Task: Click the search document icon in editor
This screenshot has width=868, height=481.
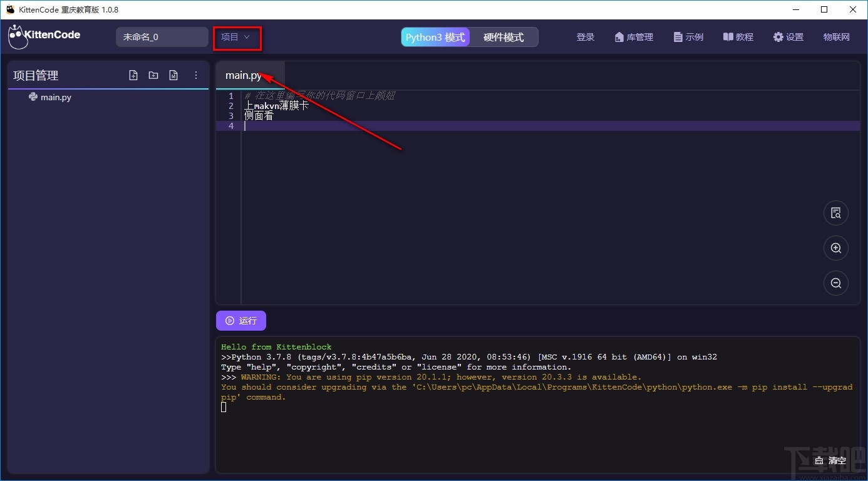Action: (x=836, y=213)
